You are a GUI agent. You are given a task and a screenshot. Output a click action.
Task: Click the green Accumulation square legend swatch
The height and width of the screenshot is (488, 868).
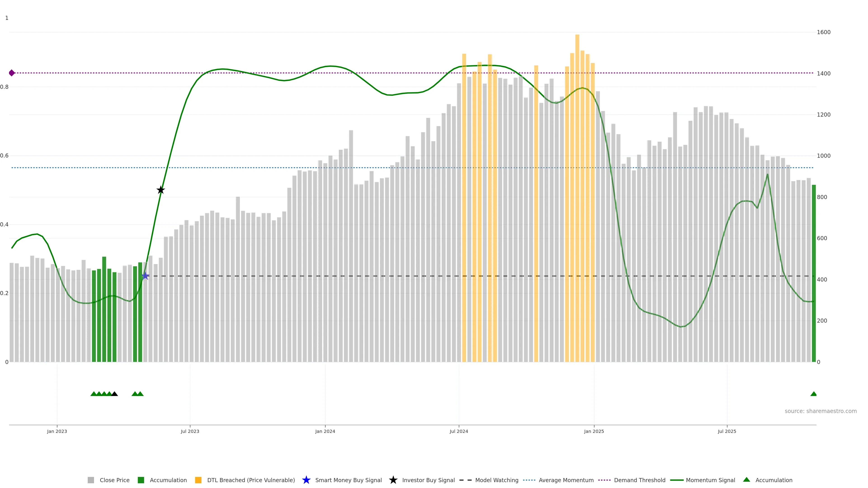coord(141,480)
